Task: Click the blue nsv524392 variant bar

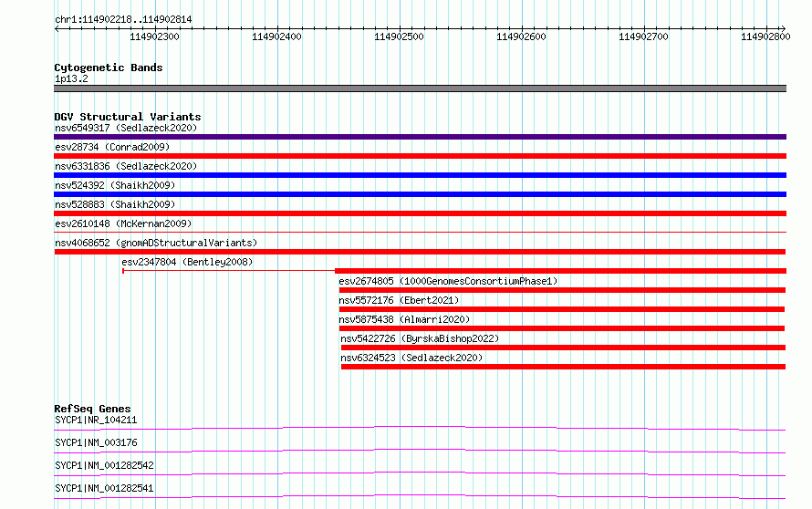Action: pyautogui.click(x=420, y=194)
